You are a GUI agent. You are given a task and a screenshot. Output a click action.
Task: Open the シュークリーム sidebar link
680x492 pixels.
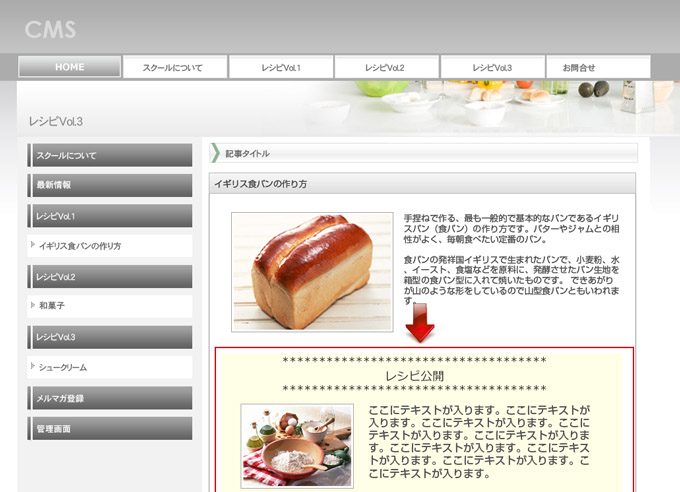point(109,368)
